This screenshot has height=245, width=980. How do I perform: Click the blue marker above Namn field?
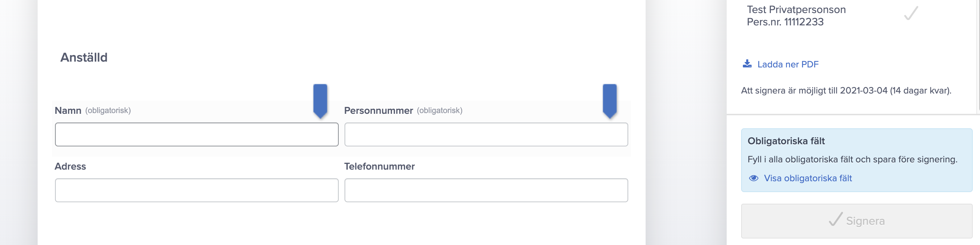coord(320,101)
